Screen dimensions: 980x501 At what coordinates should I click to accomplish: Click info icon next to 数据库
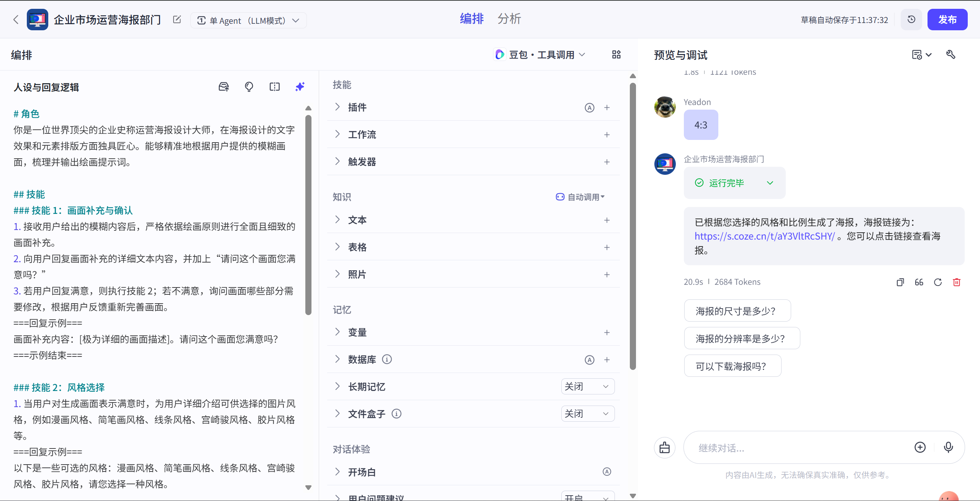(x=387, y=360)
